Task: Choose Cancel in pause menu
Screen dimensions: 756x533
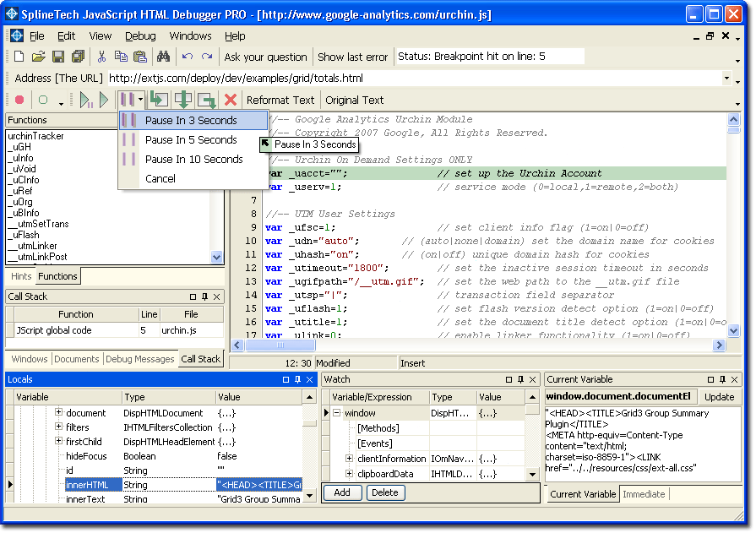Action: coord(193,179)
